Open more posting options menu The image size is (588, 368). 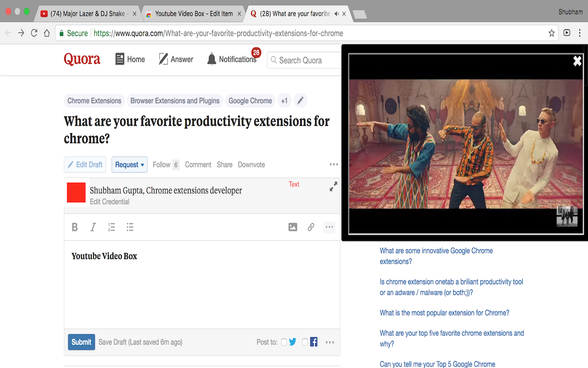(x=330, y=342)
